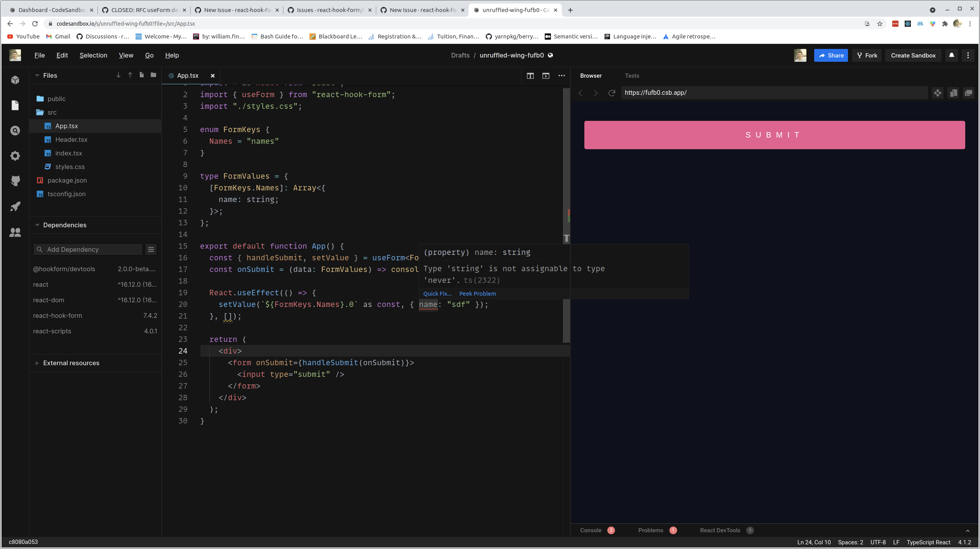Open sandbox configuration settings icon

[x=15, y=155]
